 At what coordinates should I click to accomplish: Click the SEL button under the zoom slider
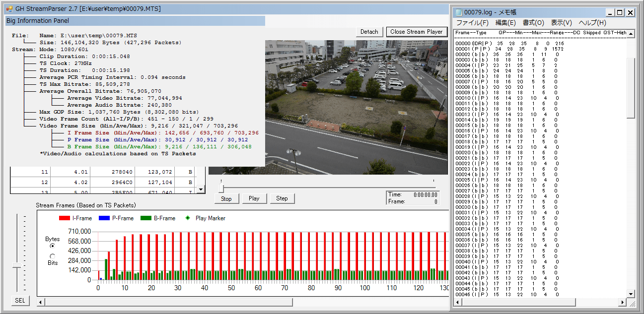click(x=19, y=301)
